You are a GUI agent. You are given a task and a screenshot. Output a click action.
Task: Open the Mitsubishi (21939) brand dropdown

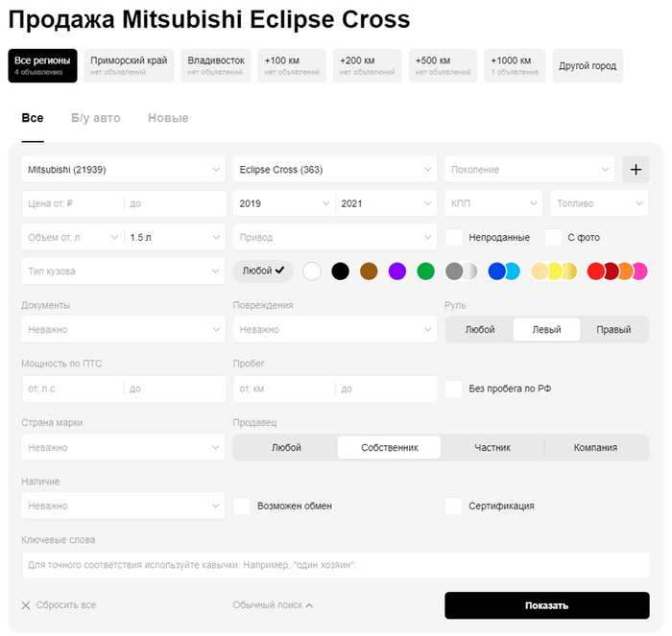[x=124, y=170]
